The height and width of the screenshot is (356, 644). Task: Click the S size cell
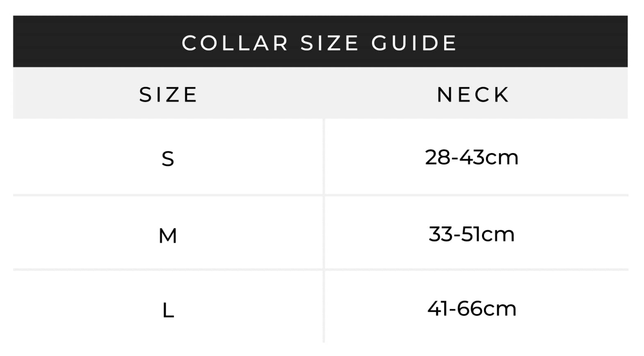coord(168,159)
